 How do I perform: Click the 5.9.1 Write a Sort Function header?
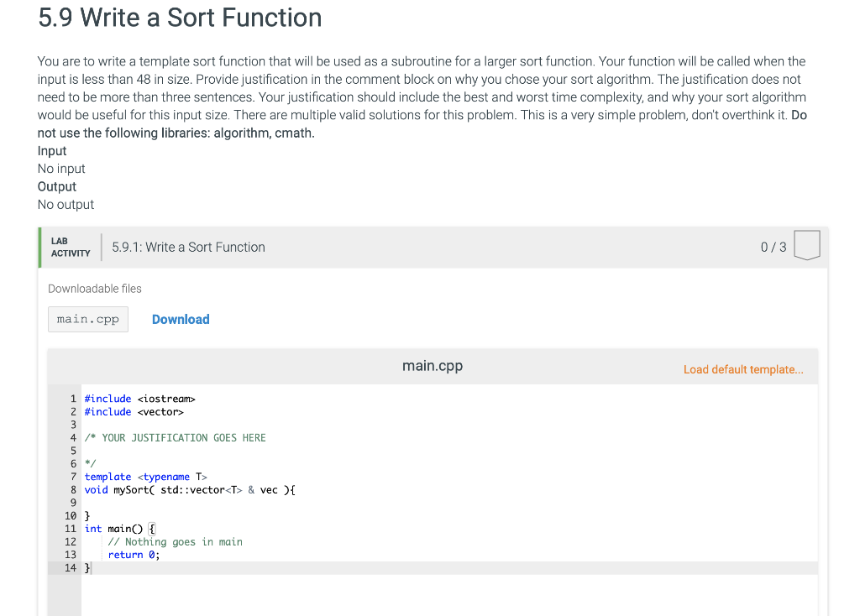click(188, 247)
